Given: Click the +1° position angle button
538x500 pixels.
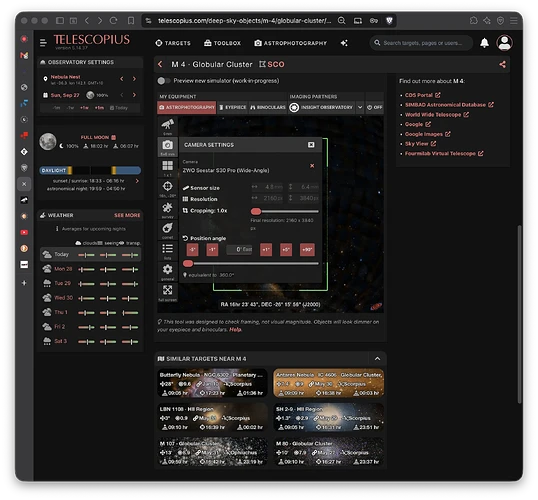Looking at the screenshot, I should point(266,249).
